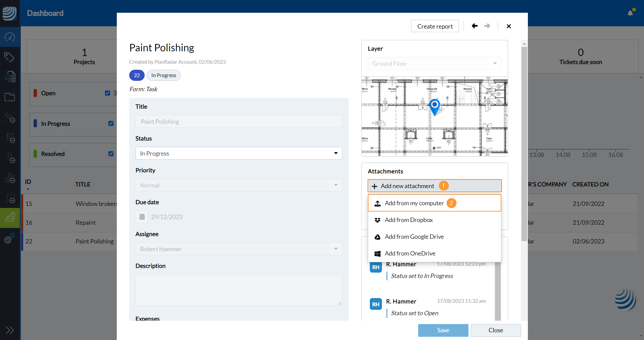
Task: Click the dashboard gauge icon in sidebar
Action: 10,37
